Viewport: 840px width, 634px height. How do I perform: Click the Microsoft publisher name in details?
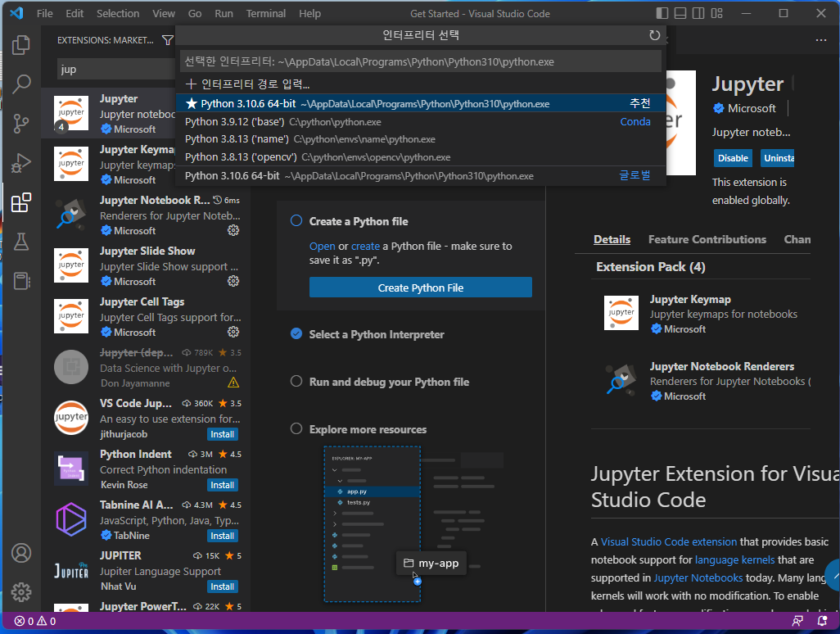(x=751, y=108)
